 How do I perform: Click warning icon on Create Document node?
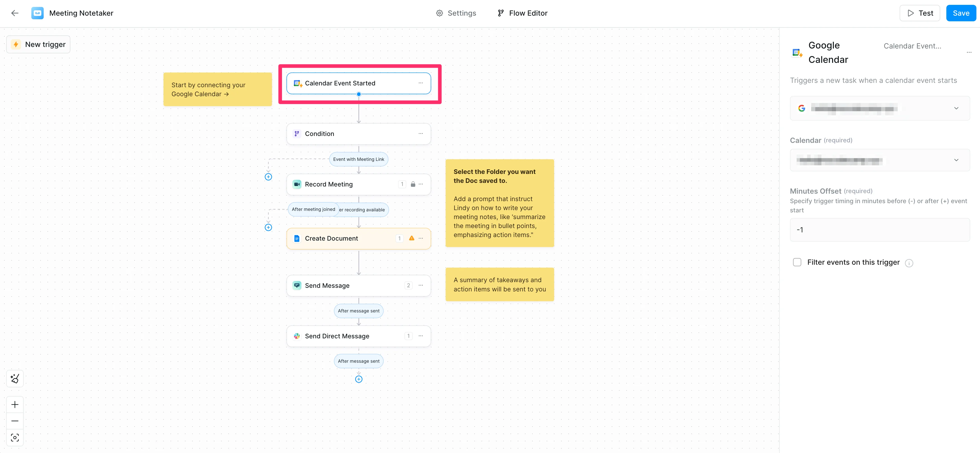pos(411,238)
